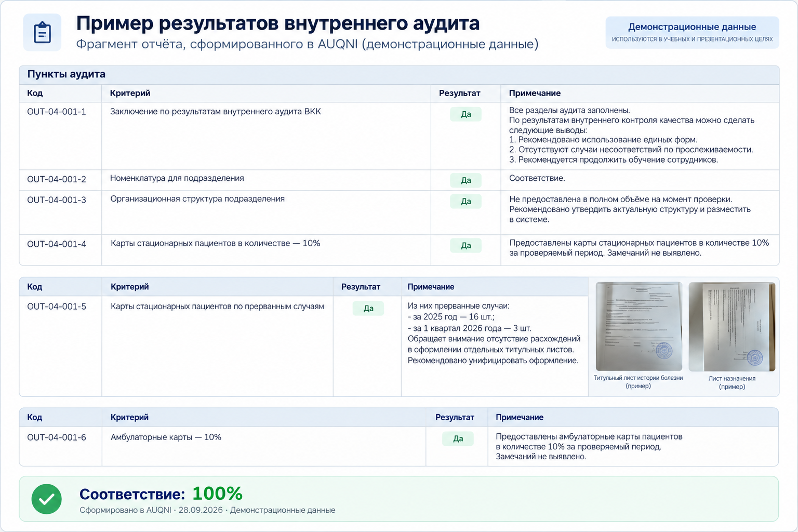Click criterion Заключение по результатам внутреннего аудита ВКК

[216, 112]
